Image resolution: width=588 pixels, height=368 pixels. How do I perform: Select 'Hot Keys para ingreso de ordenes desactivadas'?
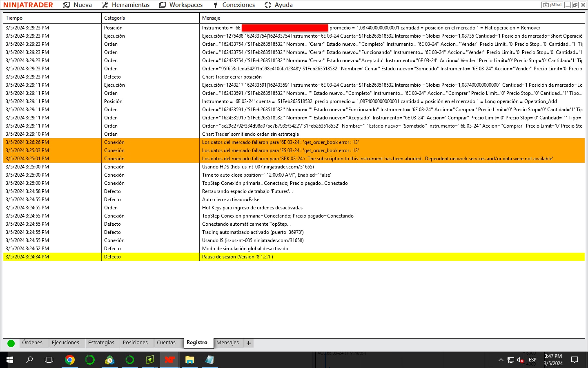pos(252,208)
